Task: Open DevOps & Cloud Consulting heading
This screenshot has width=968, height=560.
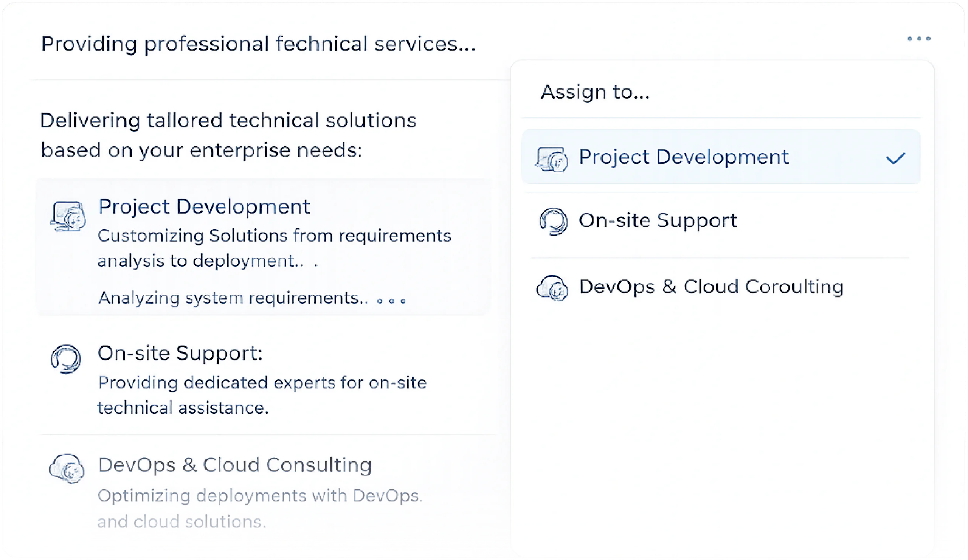Action: pos(235,465)
